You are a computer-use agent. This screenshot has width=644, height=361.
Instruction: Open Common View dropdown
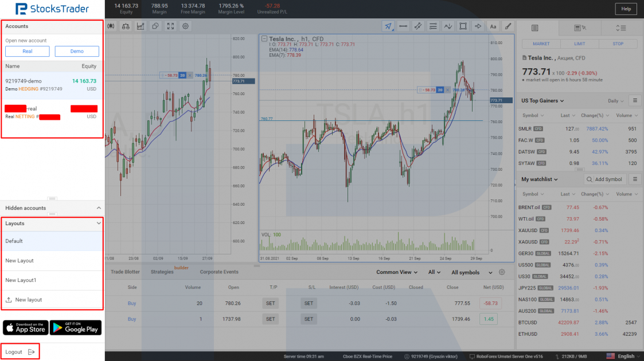(x=397, y=272)
